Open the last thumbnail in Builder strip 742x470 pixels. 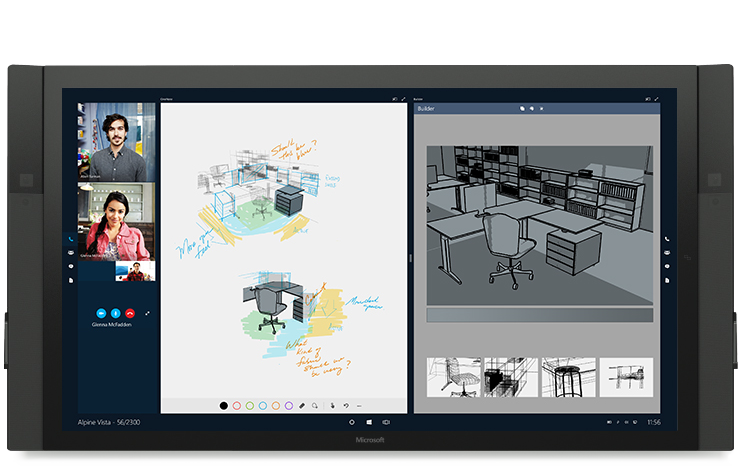[x=626, y=378]
